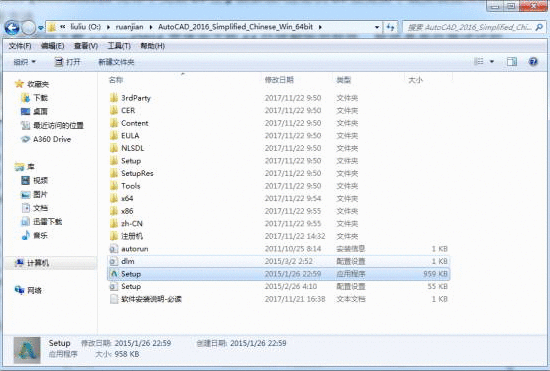
Task: Select the 3rdParty folder icon
Action: tap(114, 98)
